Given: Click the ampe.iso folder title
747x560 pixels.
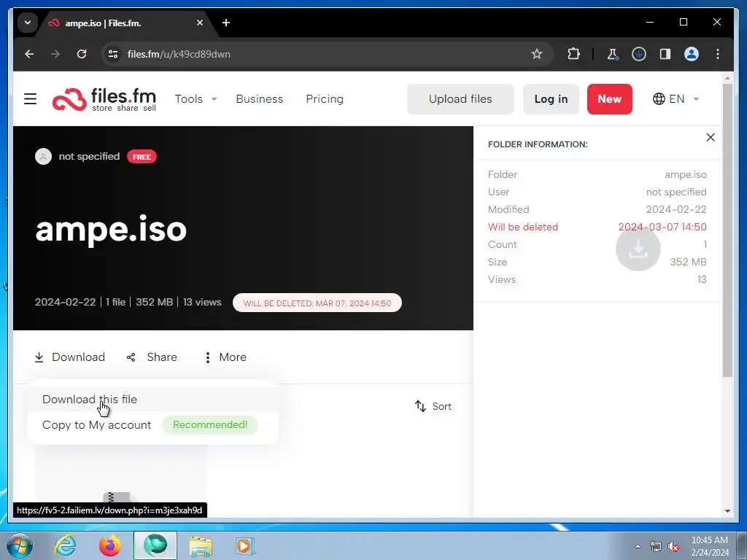Looking at the screenshot, I should point(111,230).
